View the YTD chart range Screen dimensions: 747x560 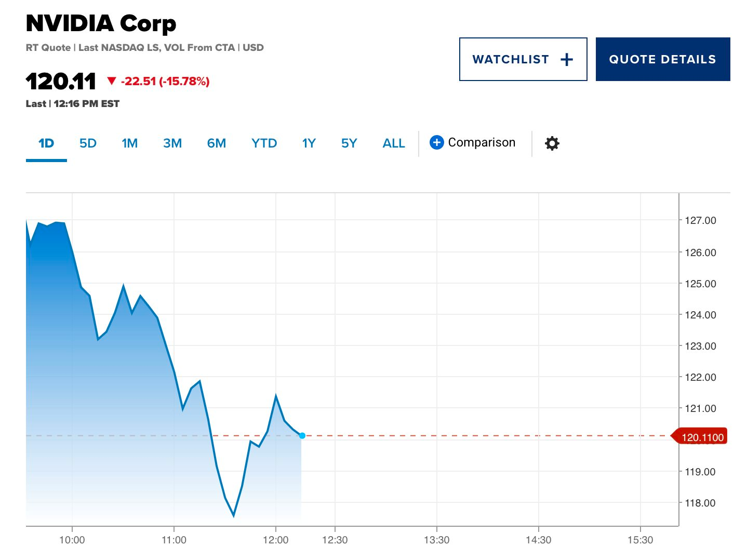264,143
